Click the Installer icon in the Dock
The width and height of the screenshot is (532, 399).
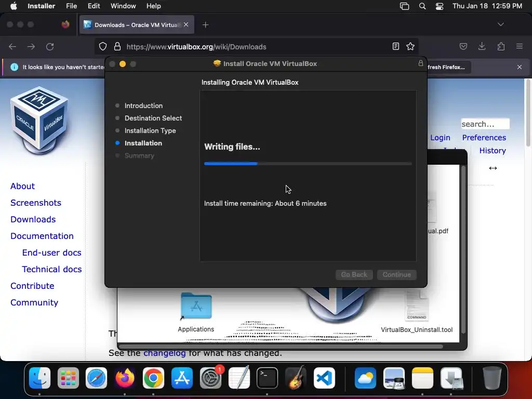point(451,378)
